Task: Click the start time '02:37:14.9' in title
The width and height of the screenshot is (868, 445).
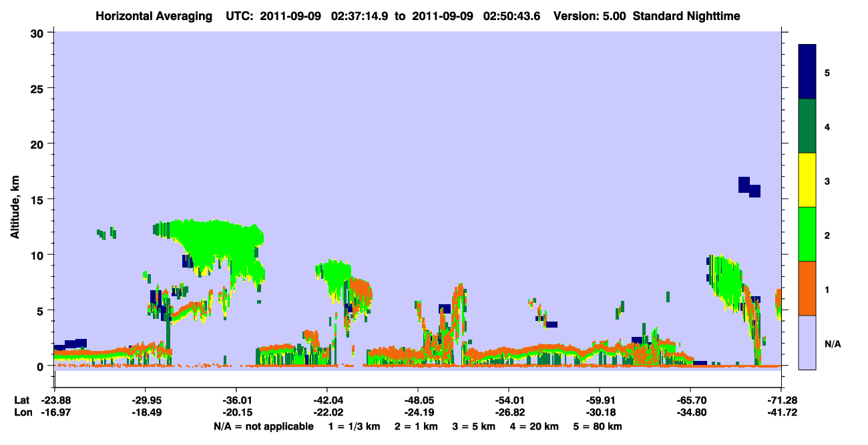Action: click(359, 15)
